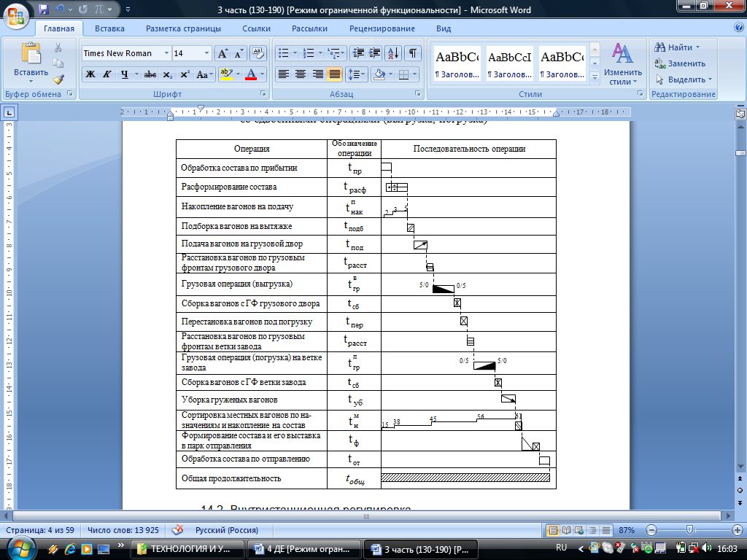Screen dimensions: 747x560
Task: Apply subscript formatting
Action: 168,74
